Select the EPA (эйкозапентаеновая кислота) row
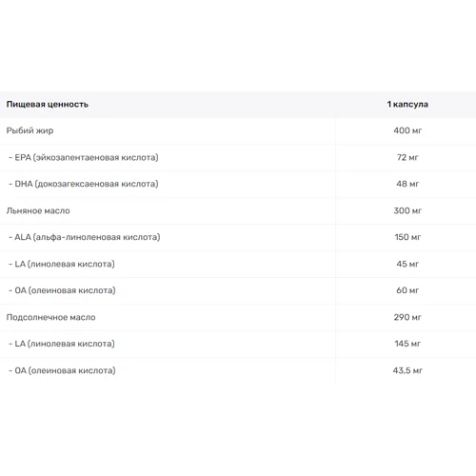476x476 pixels. point(238,157)
